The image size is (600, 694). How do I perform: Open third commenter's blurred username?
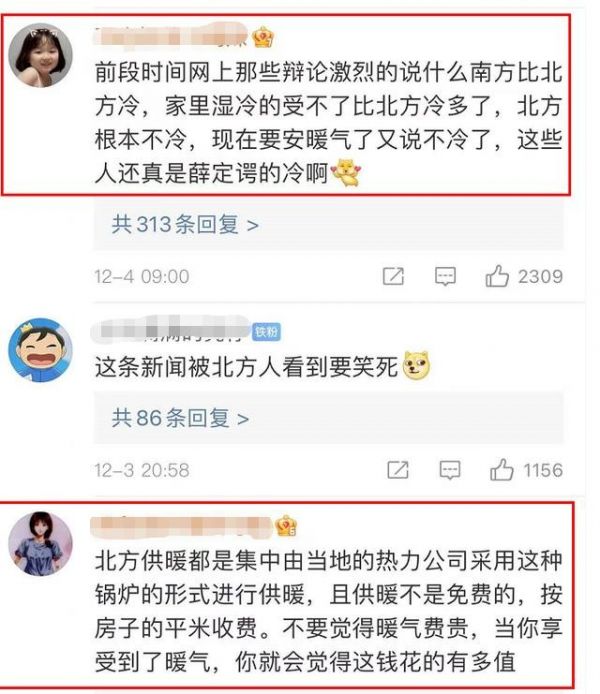click(x=181, y=527)
